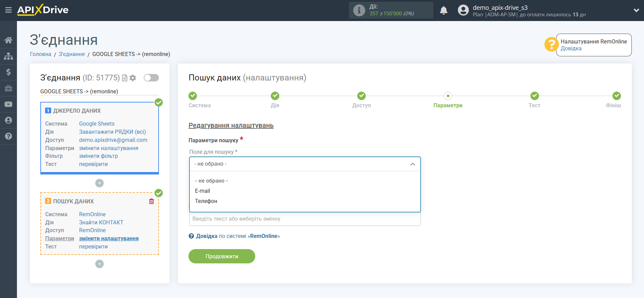This screenshot has width=644, height=298.
Task: Open briefcase icon in sidebar
Action: pos(8,88)
